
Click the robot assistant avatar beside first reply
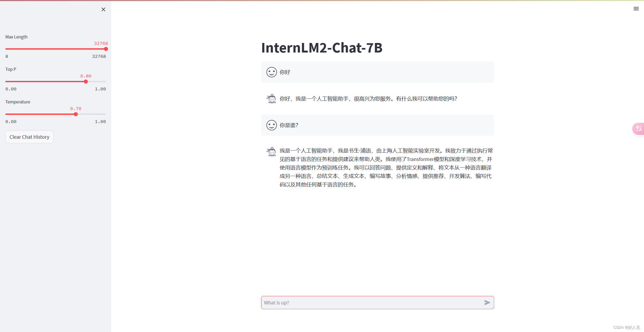click(x=271, y=99)
